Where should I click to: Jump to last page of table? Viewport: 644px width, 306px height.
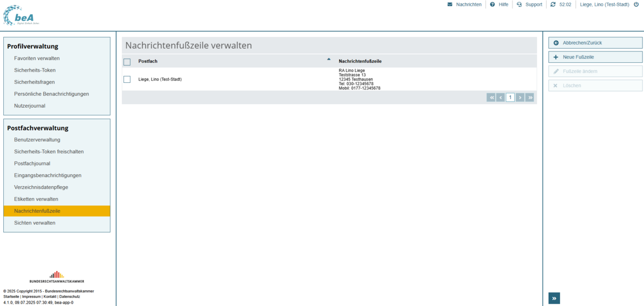click(530, 97)
